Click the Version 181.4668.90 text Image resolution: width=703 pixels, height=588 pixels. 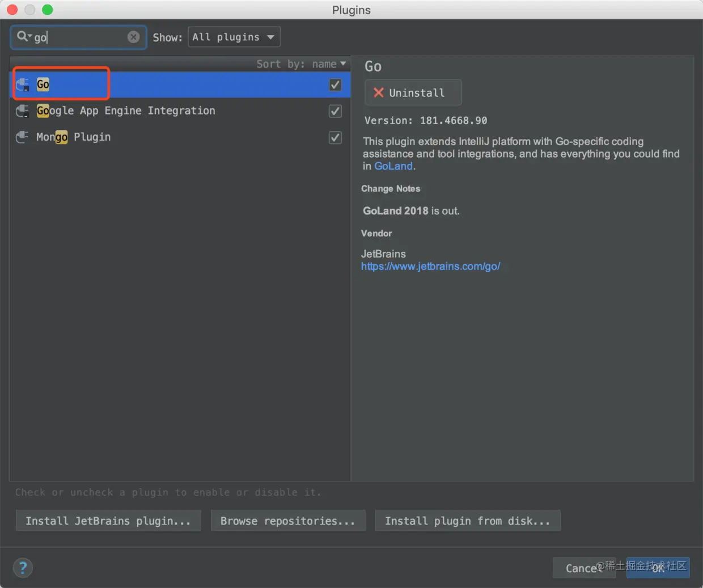pyautogui.click(x=426, y=120)
